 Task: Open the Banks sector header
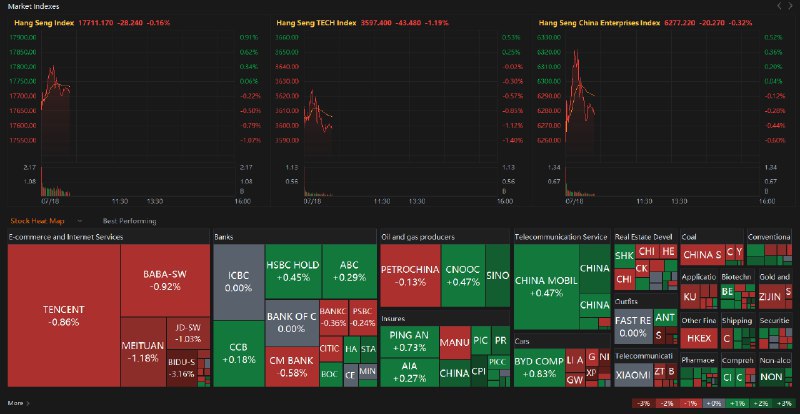coord(224,237)
